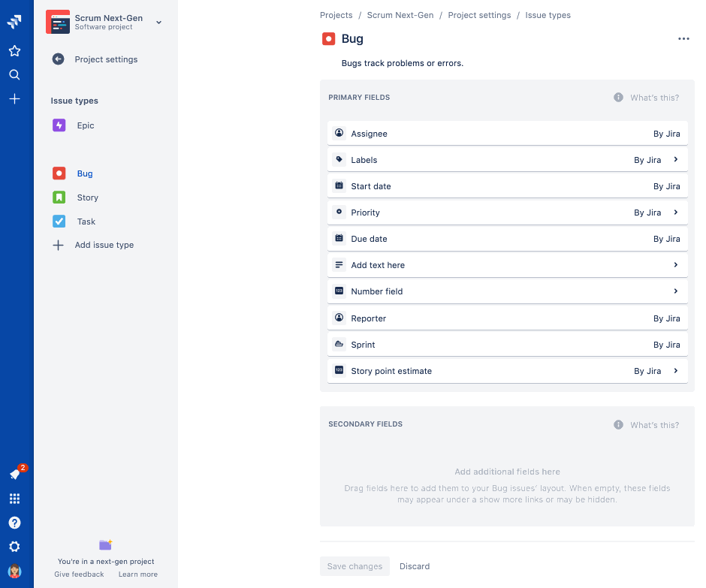The width and height of the screenshot is (706, 588).
Task: Click the Assignee person icon
Action: 339,133
